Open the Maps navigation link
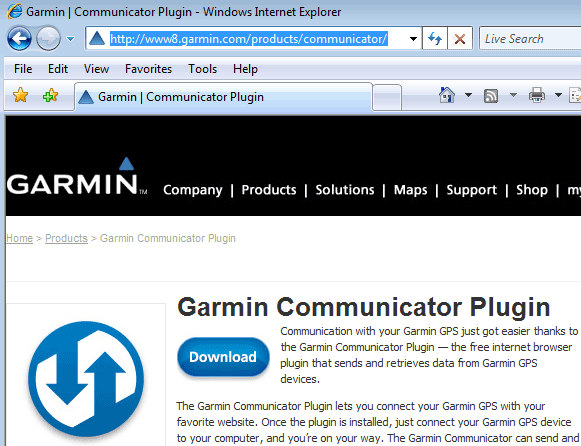This screenshot has width=581, height=446. coord(410,190)
